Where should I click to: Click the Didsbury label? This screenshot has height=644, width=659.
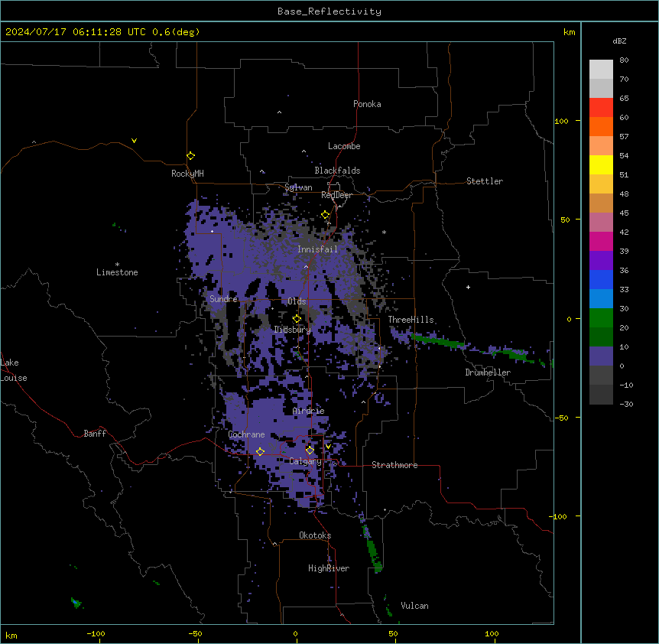[x=292, y=330]
